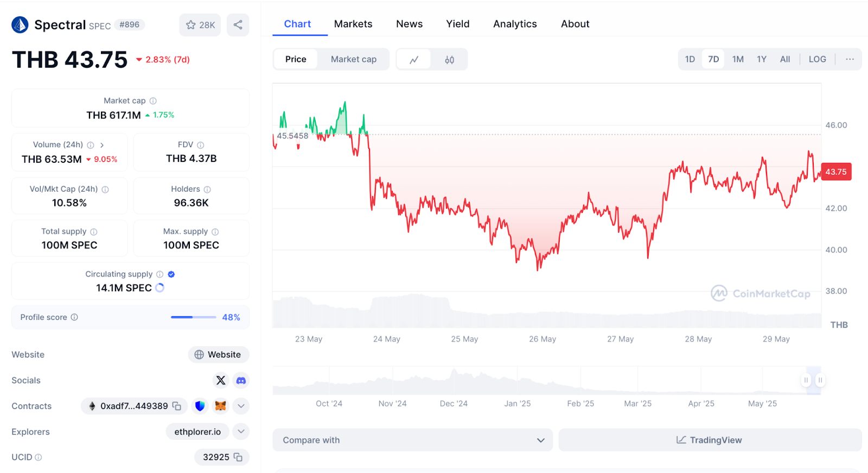Toggle LOG scale on chart

[x=817, y=59]
